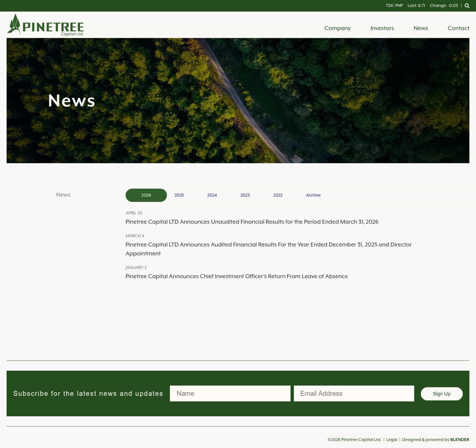
Task: Read Chief Investment Officer's Return article
Action: [237, 276]
